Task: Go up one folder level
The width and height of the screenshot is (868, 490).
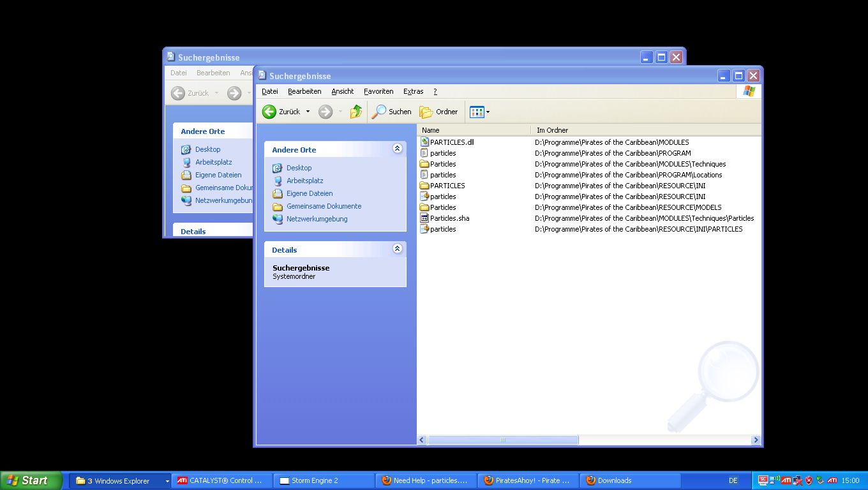Action: [356, 112]
